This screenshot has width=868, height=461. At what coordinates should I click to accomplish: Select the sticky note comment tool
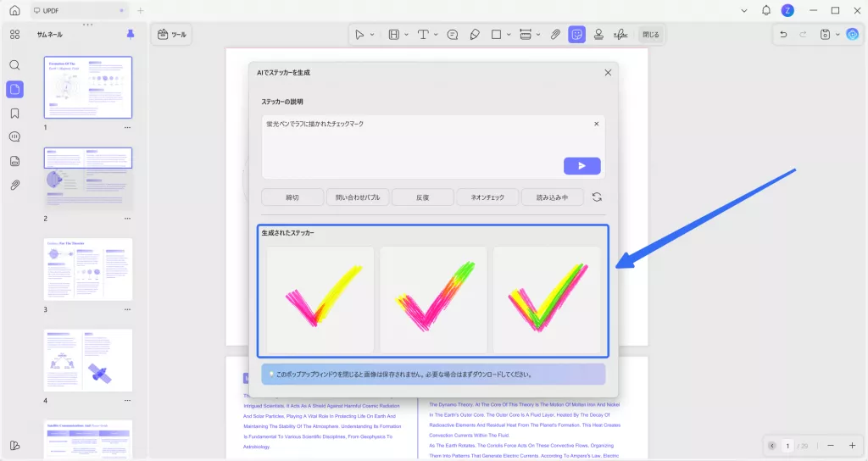coord(453,34)
